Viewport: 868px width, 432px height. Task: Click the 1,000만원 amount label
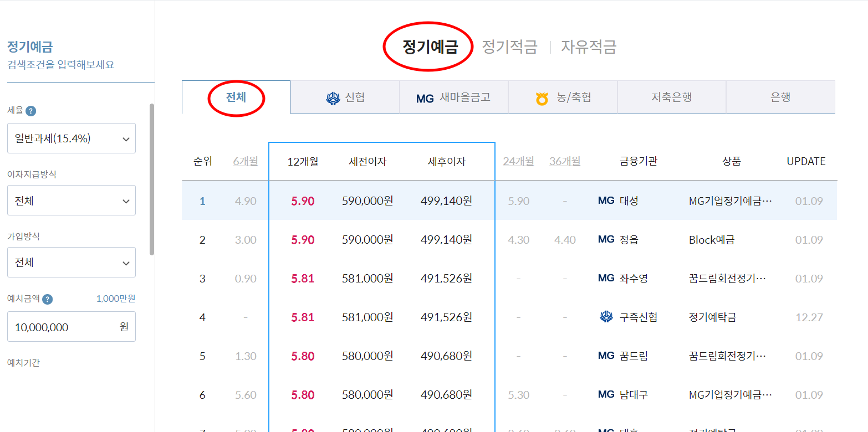tap(116, 299)
